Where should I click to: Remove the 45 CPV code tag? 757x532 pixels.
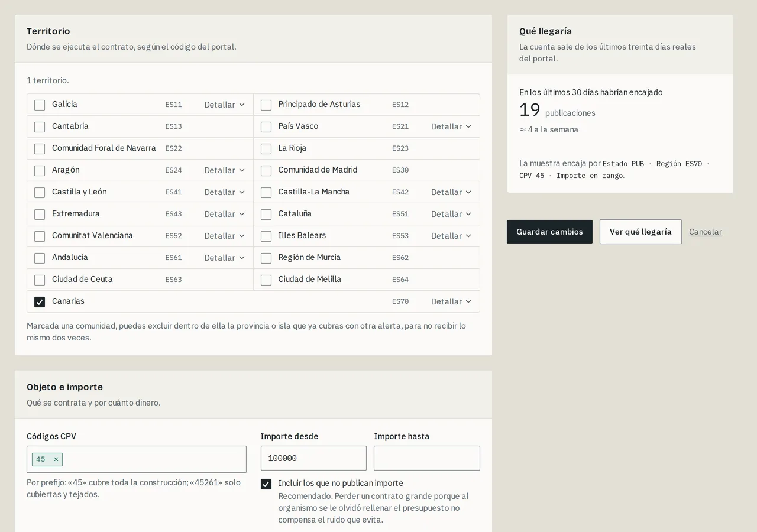tap(56, 459)
